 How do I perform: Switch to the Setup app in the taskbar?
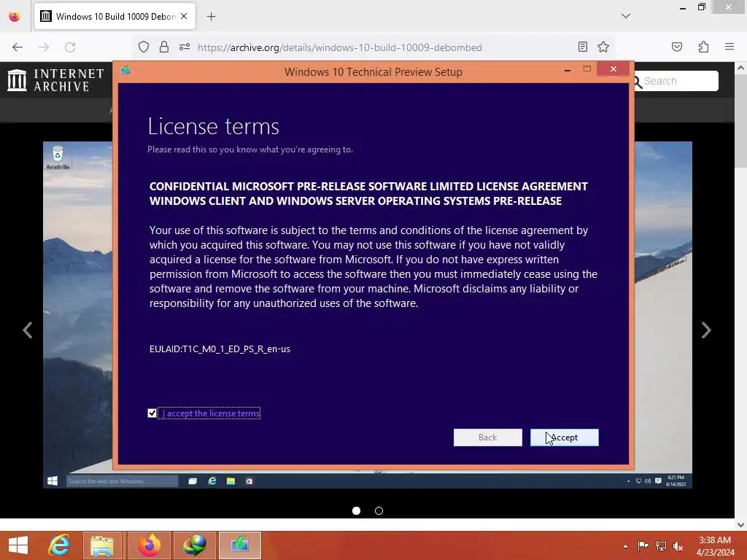pos(239,545)
